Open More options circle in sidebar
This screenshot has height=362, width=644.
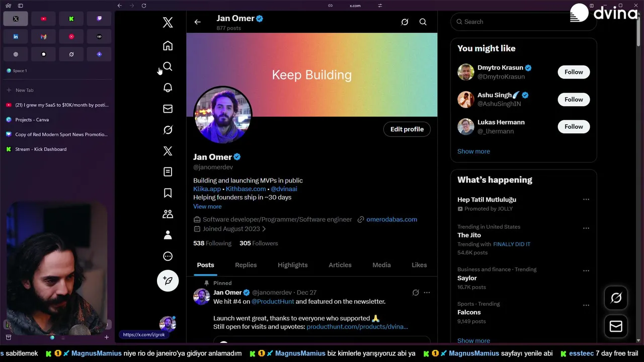pyautogui.click(x=168, y=256)
